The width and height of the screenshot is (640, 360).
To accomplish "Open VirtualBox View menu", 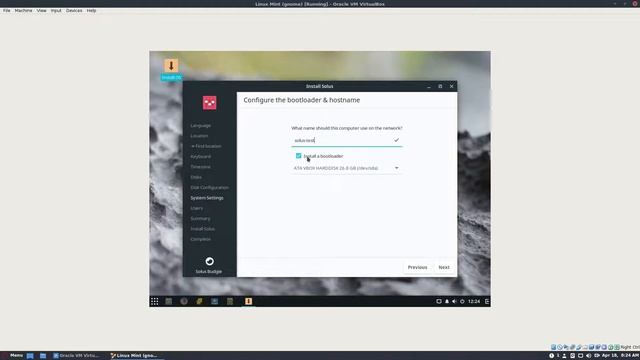I will click(41, 11).
